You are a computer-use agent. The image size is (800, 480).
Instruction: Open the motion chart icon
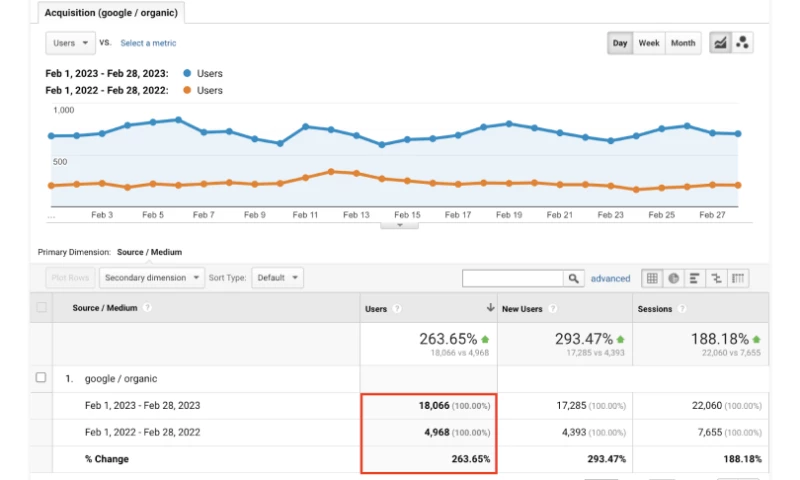tap(742, 43)
